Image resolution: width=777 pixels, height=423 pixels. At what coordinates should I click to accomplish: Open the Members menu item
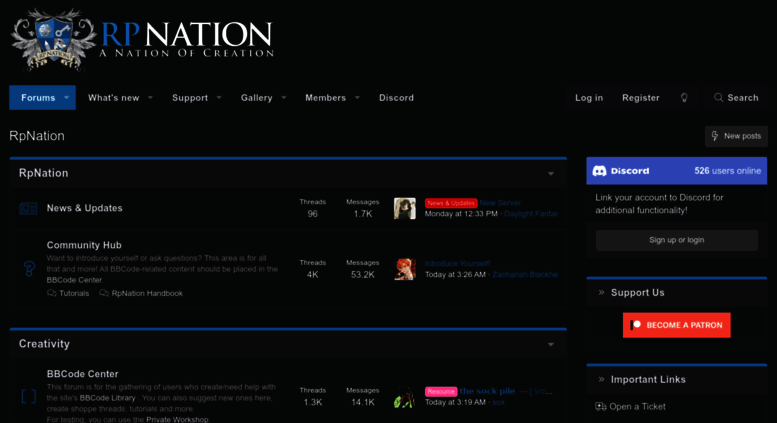tap(326, 98)
